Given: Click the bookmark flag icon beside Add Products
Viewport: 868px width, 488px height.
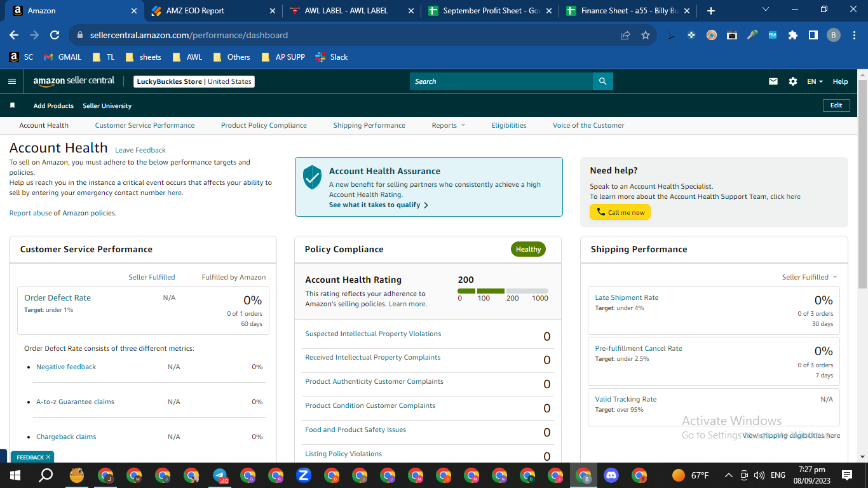Looking at the screenshot, I should [12, 105].
